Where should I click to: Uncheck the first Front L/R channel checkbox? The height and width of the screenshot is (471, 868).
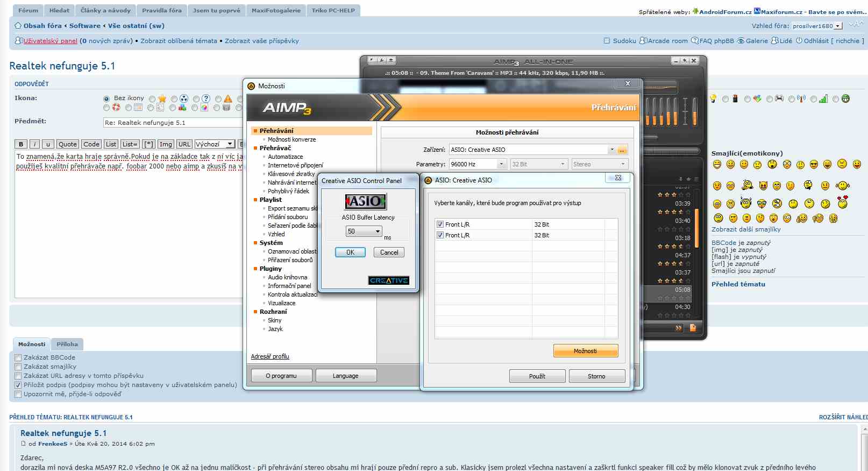[440, 224]
